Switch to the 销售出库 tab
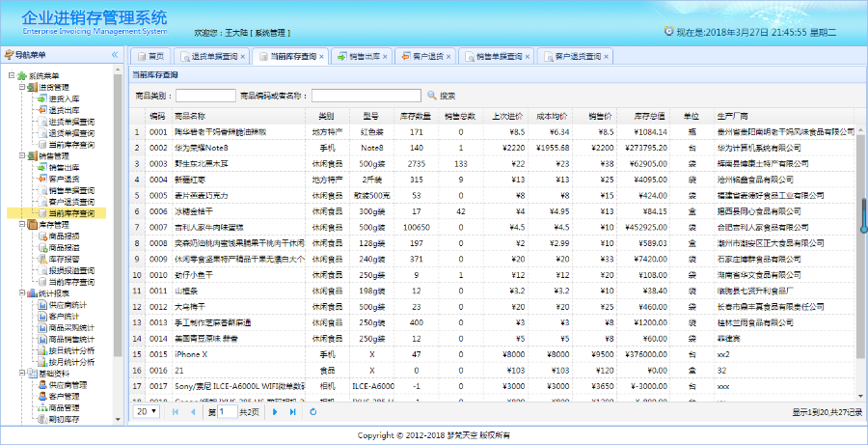Image resolution: width=868 pixels, height=445 pixels. click(361, 57)
